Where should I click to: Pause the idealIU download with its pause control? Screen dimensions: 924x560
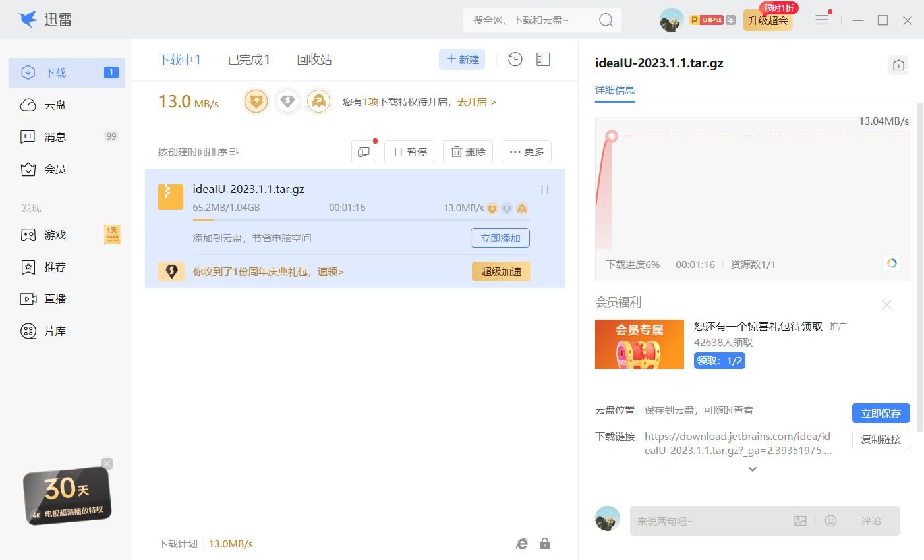[x=545, y=189]
